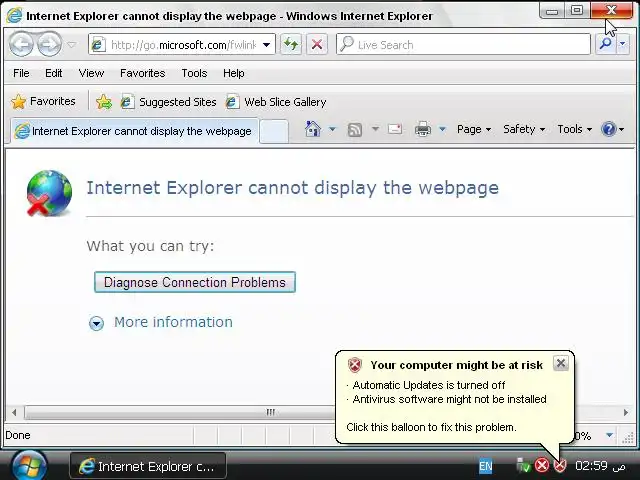Viewport: 640px width, 480px height.
Task: Click the Forward navigation arrow
Action: click(49, 44)
